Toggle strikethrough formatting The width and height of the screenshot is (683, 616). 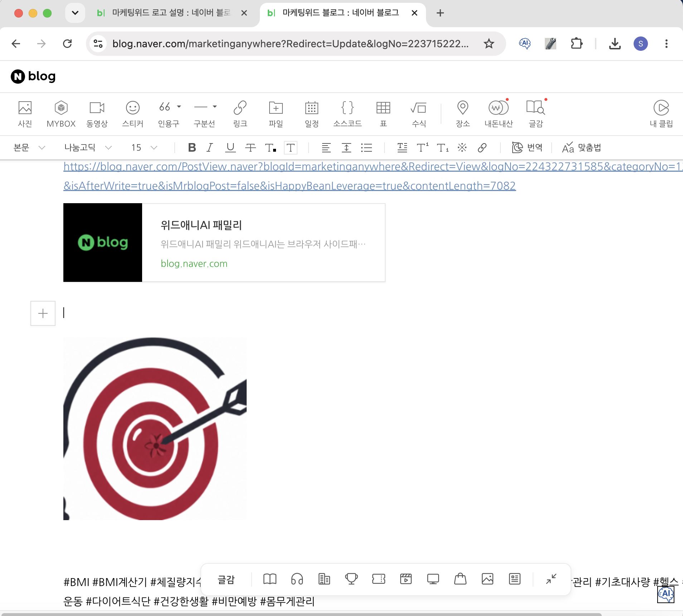(x=251, y=147)
